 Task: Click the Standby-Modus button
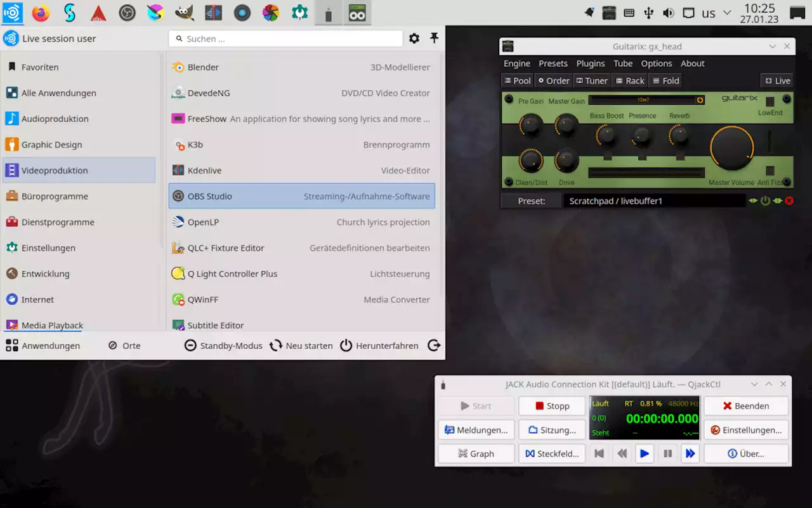tap(223, 346)
